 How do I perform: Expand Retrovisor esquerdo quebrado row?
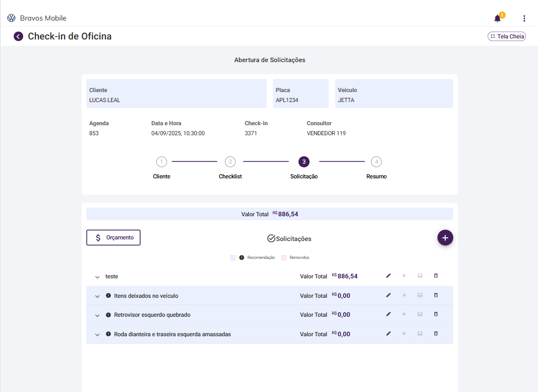(x=97, y=315)
